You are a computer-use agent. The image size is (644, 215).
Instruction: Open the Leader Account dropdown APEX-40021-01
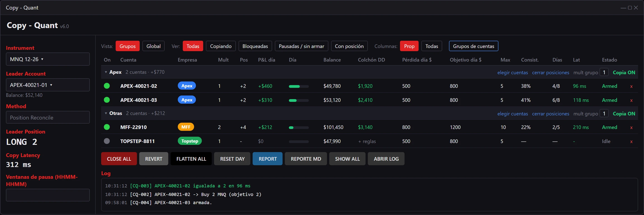48,85
